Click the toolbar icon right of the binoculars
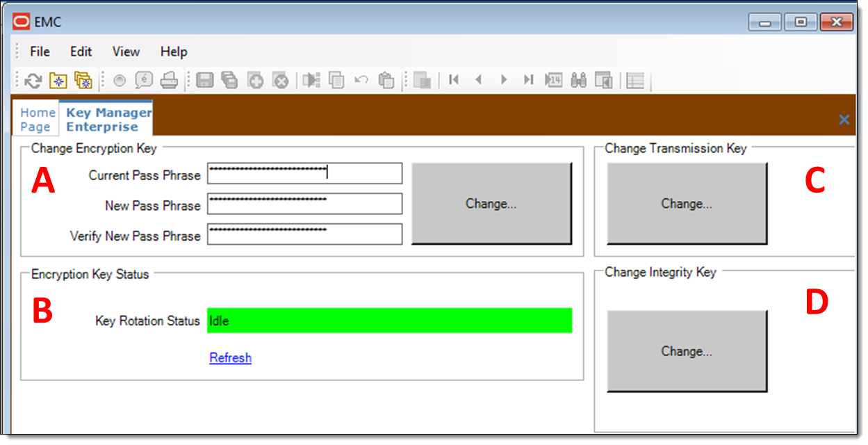This screenshot has width=868, height=445. (603, 81)
